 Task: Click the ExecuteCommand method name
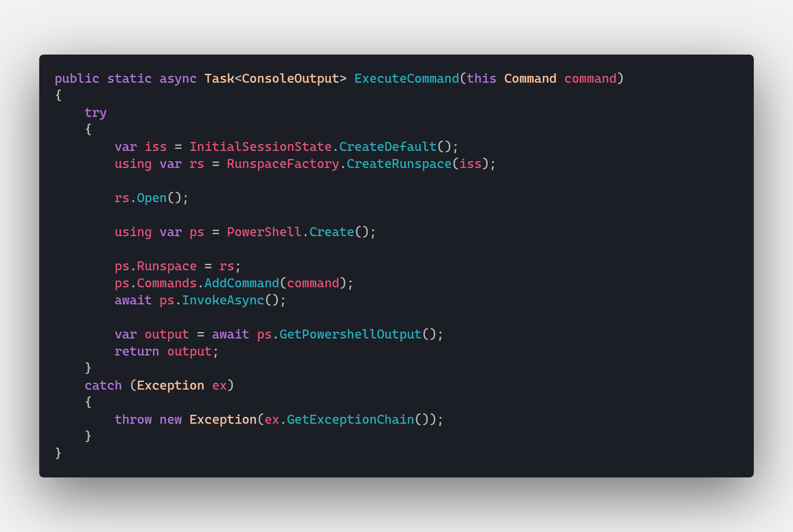pyautogui.click(x=407, y=78)
